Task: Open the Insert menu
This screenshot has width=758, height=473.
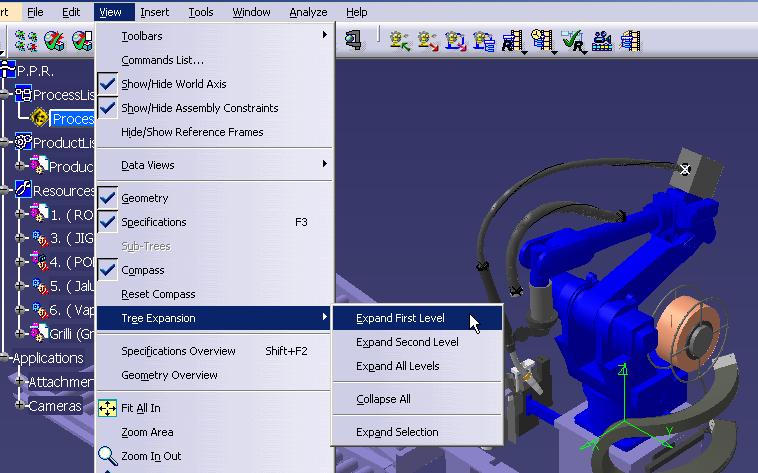Action: click(x=155, y=12)
